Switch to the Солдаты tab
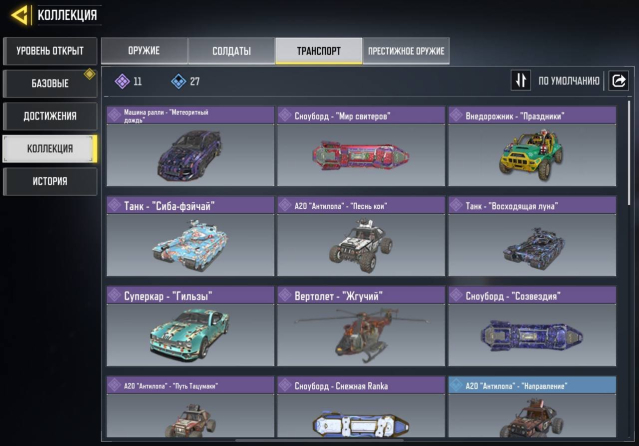This screenshot has width=639, height=446. (x=231, y=51)
